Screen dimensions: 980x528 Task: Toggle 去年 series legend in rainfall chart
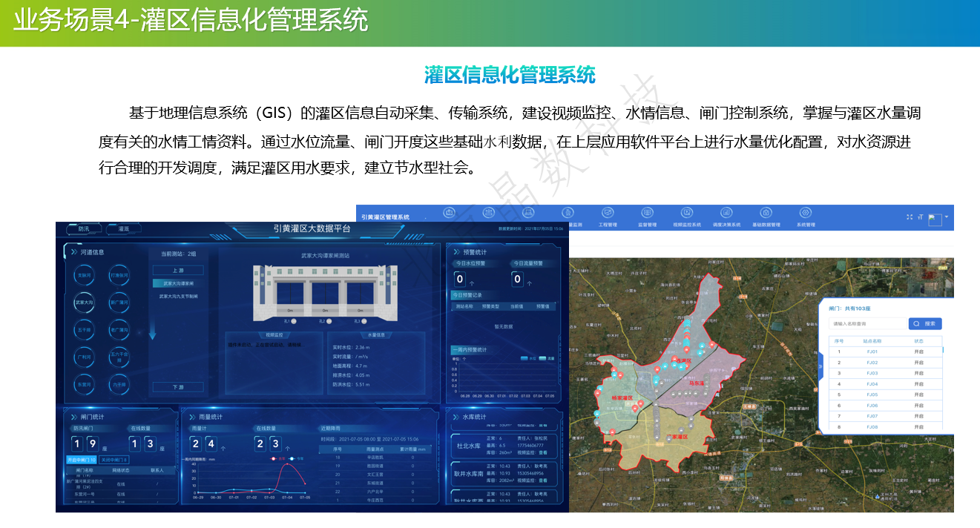pos(278,458)
